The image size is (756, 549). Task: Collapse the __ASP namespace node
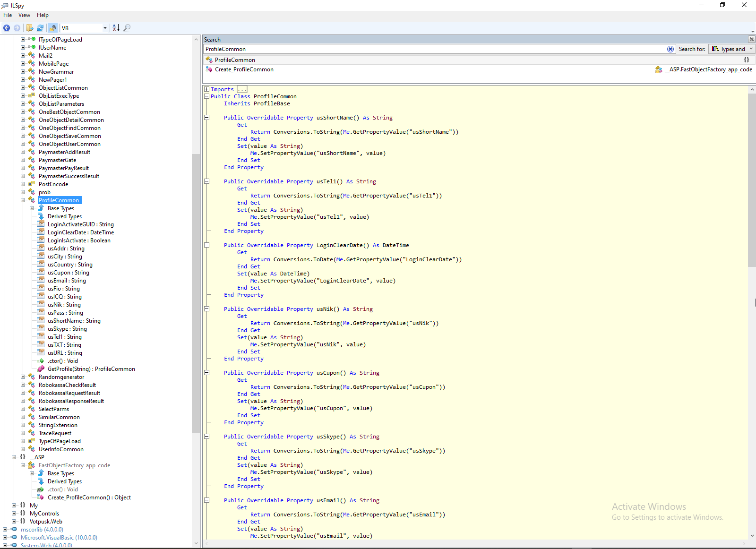pyautogui.click(x=14, y=457)
